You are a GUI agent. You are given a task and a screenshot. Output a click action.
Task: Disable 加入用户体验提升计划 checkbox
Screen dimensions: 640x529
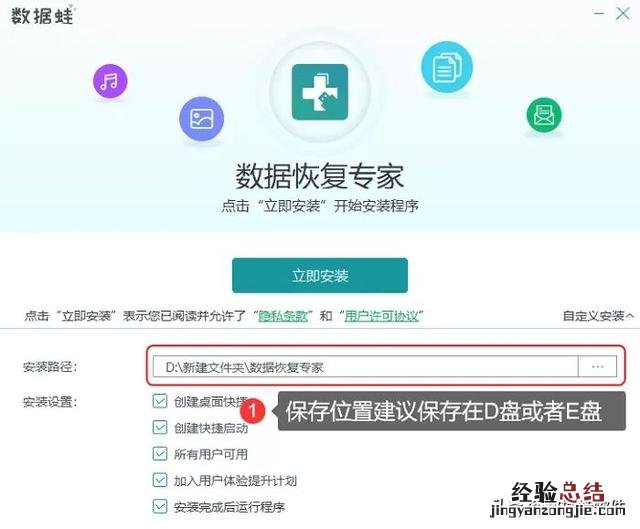pos(160,480)
